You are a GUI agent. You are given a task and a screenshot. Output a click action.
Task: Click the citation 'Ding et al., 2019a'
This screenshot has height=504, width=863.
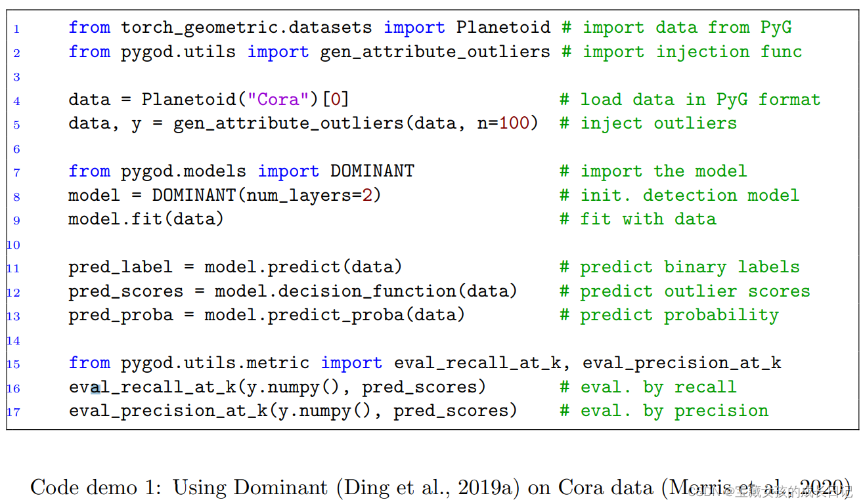tap(428, 488)
